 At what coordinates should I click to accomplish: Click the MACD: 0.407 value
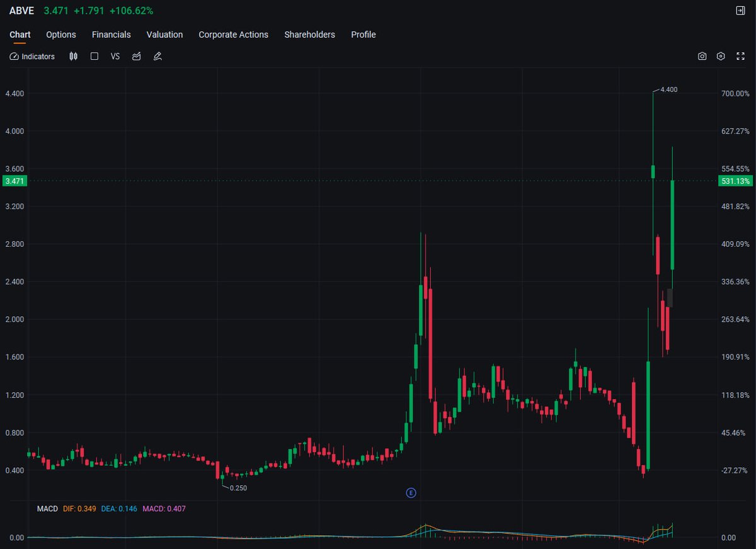pyautogui.click(x=164, y=509)
